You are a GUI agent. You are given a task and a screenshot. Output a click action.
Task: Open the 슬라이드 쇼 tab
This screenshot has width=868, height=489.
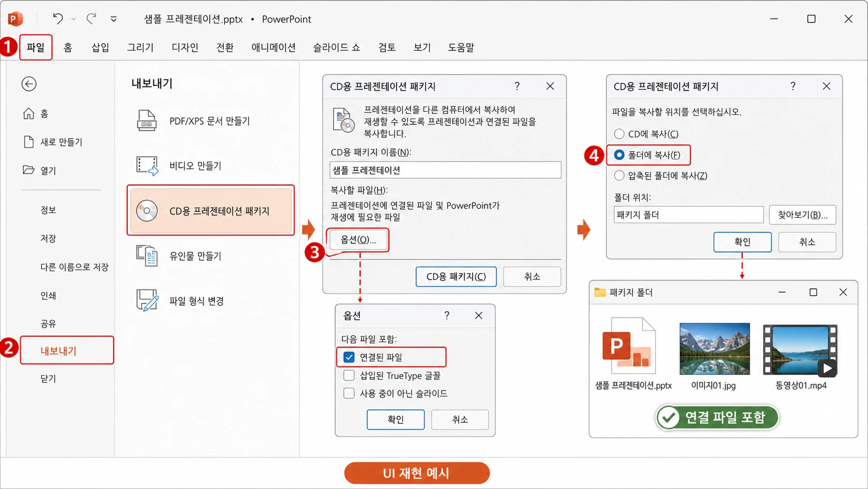pyautogui.click(x=336, y=47)
